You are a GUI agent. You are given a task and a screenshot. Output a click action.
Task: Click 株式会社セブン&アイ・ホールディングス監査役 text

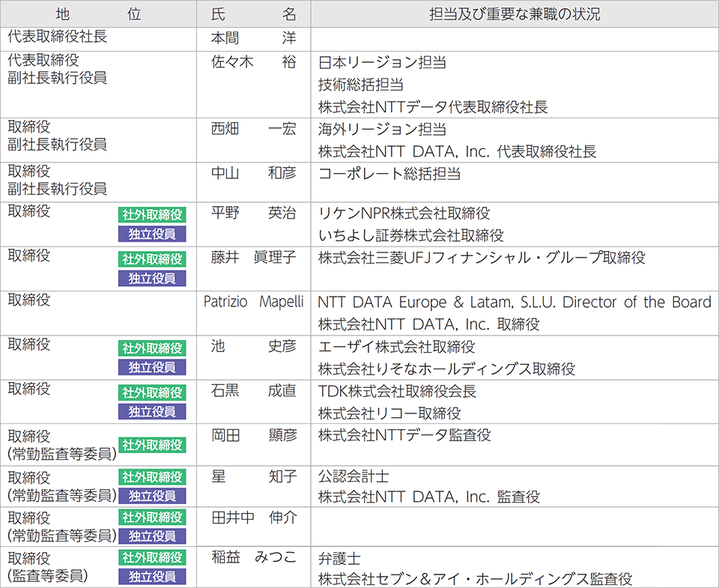pyautogui.click(x=476, y=579)
